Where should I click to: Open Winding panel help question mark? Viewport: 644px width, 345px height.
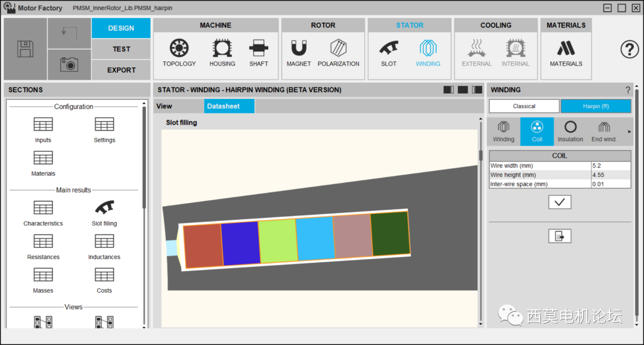pos(627,90)
